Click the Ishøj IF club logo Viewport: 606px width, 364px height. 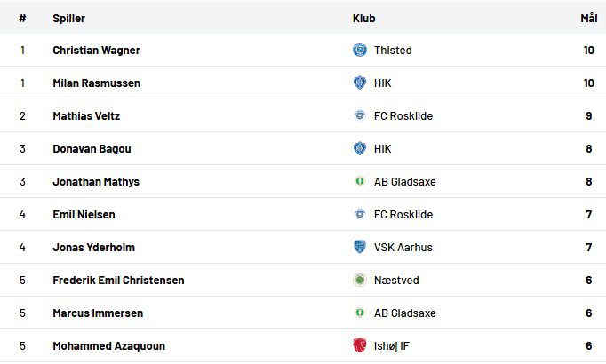tap(360, 346)
